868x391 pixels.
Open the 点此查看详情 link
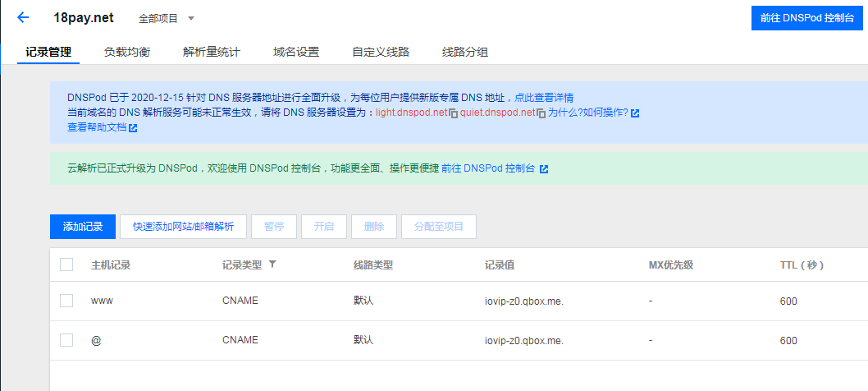coord(544,98)
